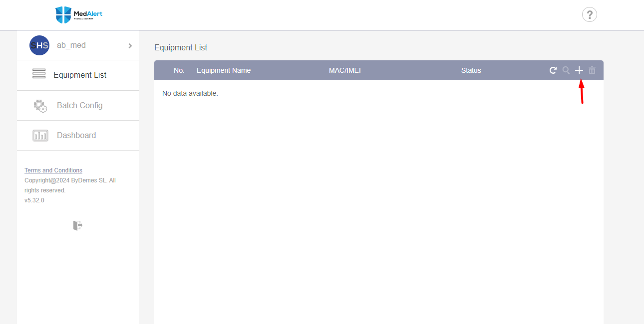Click the Status column header
This screenshot has height=324, width=644.
471,70
